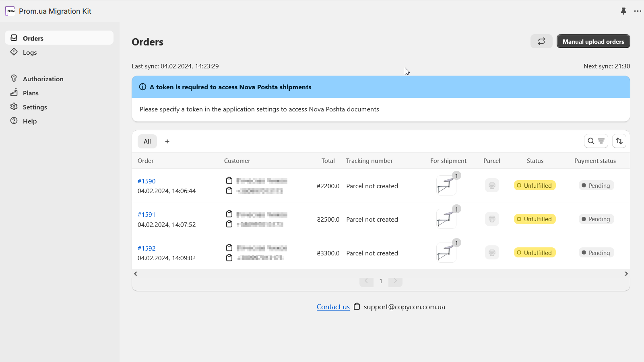Click Parcel not created for order #1591
The image size is (644, 362).
click(x=372, y=219)
